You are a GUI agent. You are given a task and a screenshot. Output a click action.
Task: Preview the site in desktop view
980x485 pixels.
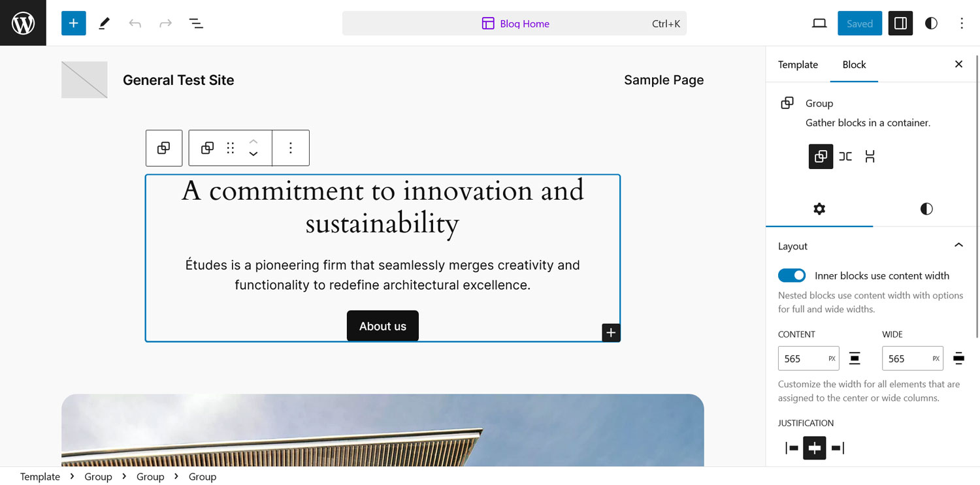[819, 23]
